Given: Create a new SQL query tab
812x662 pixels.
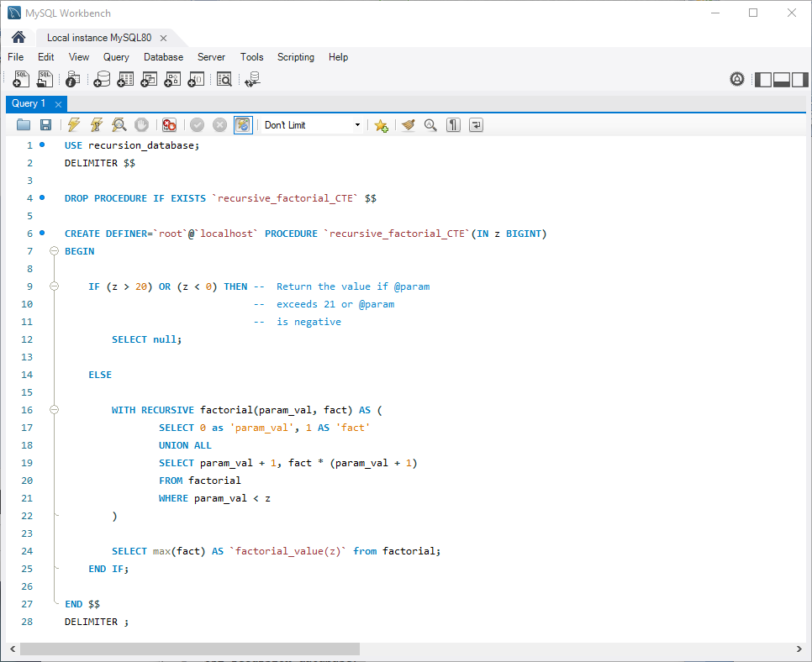Looking at the screenshot, I should click(20, 79).
